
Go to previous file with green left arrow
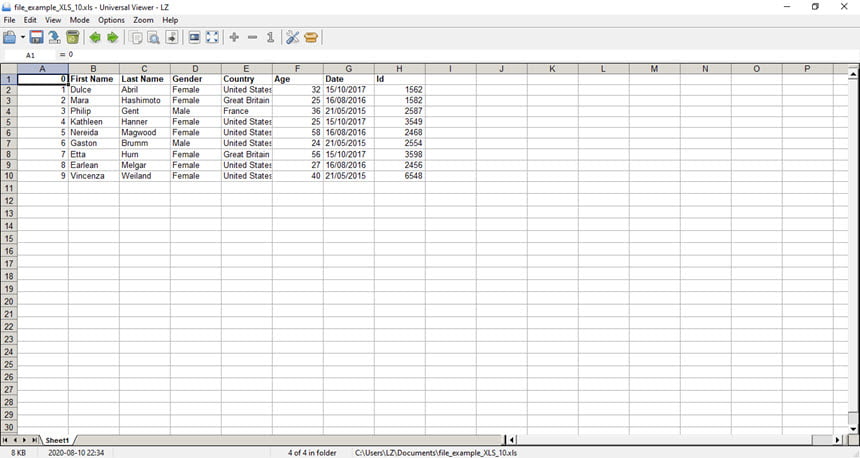pyautogui.click(x=95, y=37)
